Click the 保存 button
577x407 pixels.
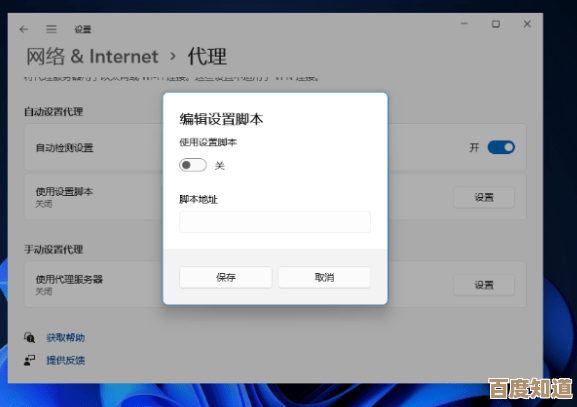[x=226, y=277]
